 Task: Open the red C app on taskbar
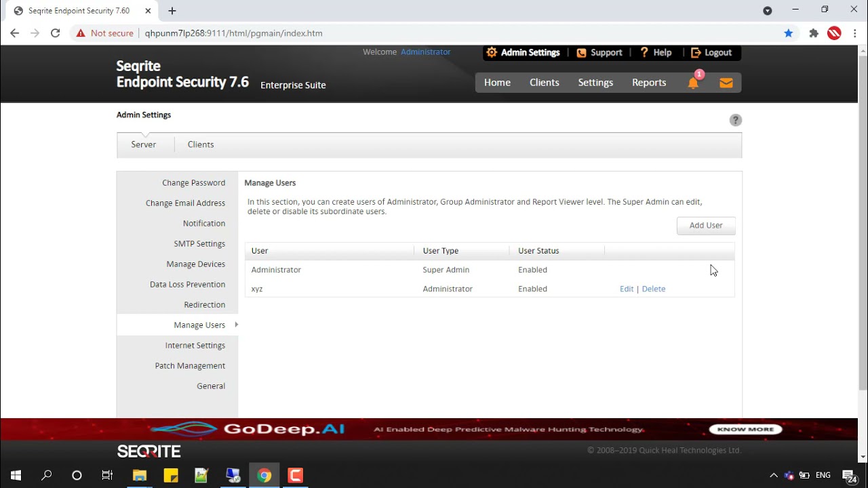[x=296, y=475]
